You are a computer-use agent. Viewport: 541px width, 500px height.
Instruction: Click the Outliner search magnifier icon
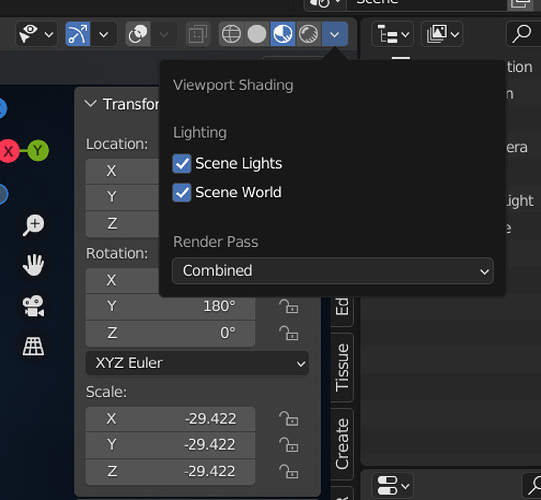522,34
